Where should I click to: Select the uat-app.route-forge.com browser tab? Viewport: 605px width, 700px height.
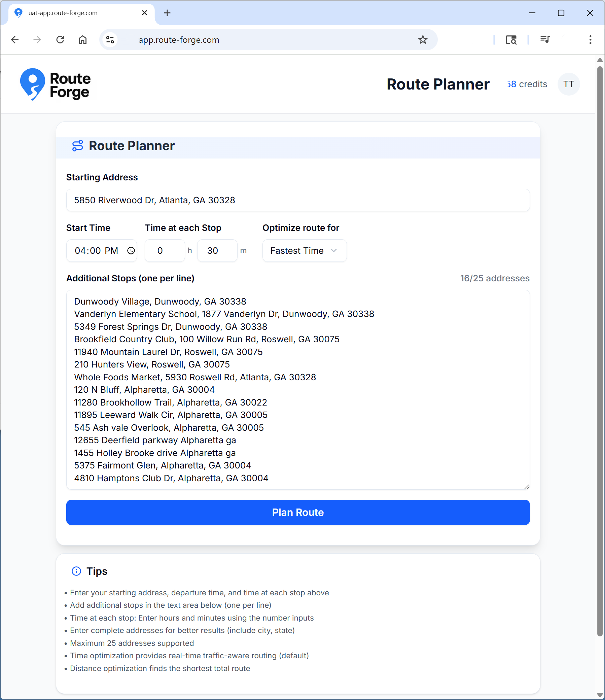[81, 13]
